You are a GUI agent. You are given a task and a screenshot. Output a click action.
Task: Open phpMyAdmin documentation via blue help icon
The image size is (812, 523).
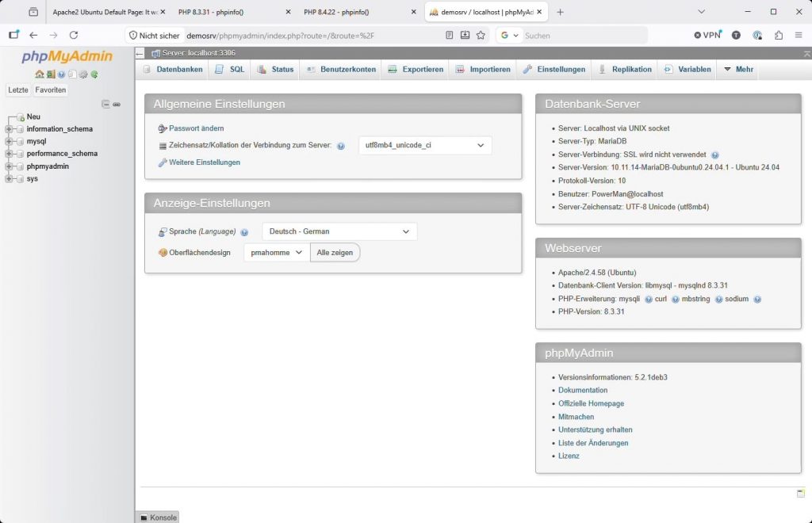[62, 74]
